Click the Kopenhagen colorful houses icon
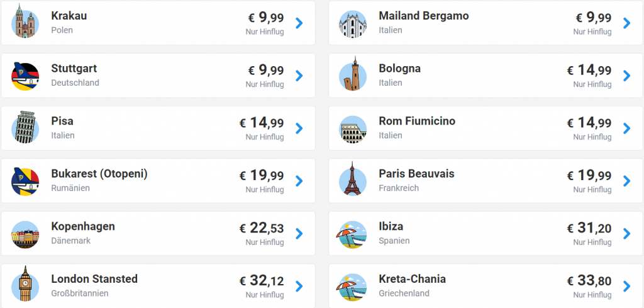This screenshot has height=308, width=644. pos(25,234)
